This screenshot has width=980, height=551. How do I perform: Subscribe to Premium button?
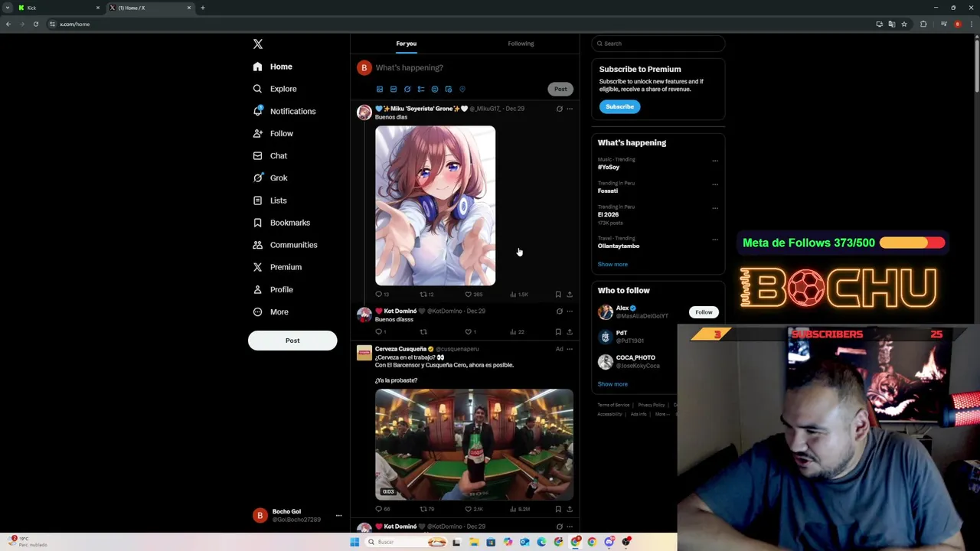pos(619,106)
